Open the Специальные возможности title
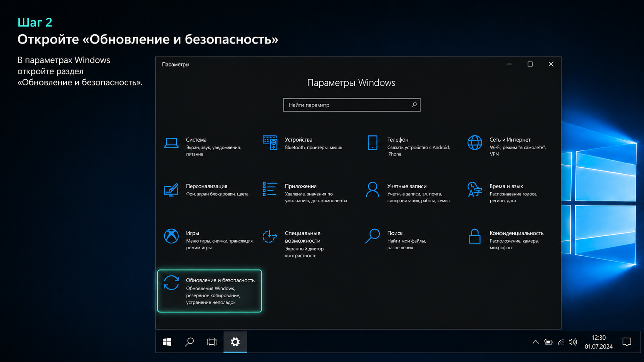Screen dimensions: 644x362 (x=302, y=237)
